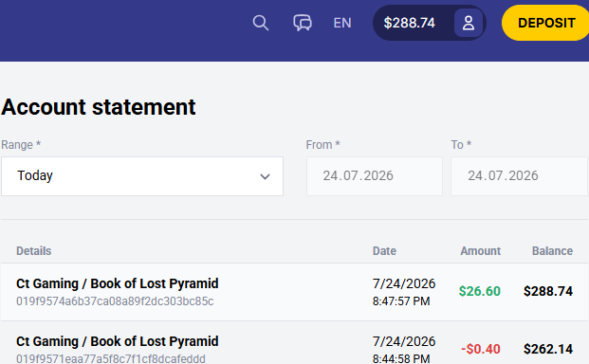
Task: Switch language via EN selector
Action: coord(342,23)
